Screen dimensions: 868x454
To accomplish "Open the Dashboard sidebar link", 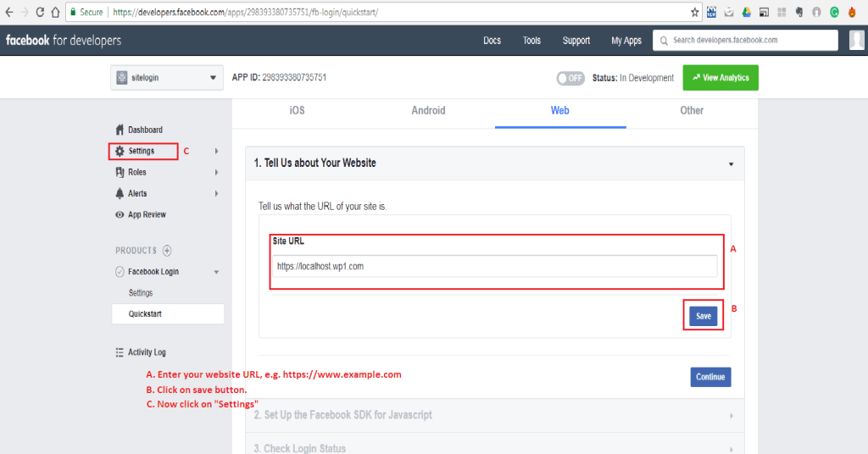I will click(145, 130).
